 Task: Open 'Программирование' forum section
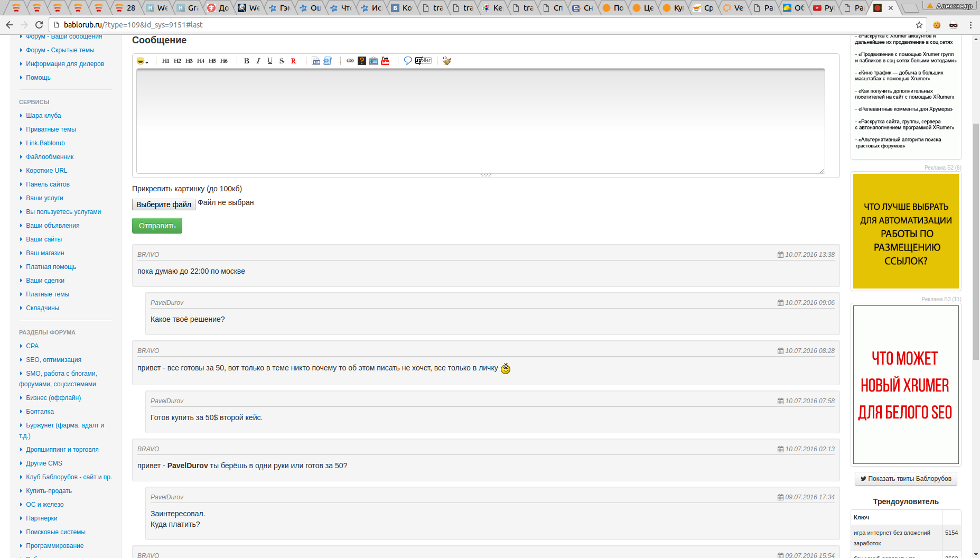tap(54, 546)
